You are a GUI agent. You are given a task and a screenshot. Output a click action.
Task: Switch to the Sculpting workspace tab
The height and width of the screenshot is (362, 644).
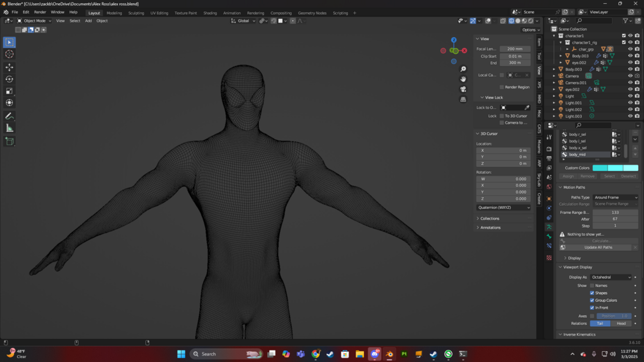pos(136,13)
